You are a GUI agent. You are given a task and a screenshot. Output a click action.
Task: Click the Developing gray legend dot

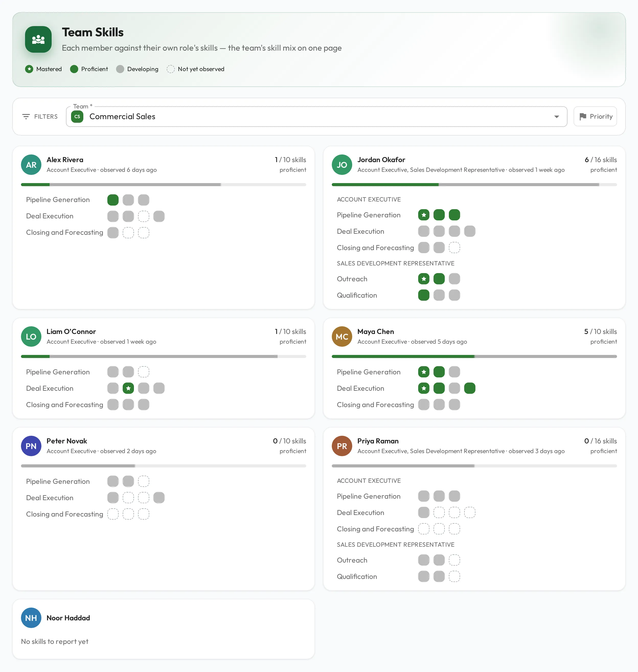(120, 69)
